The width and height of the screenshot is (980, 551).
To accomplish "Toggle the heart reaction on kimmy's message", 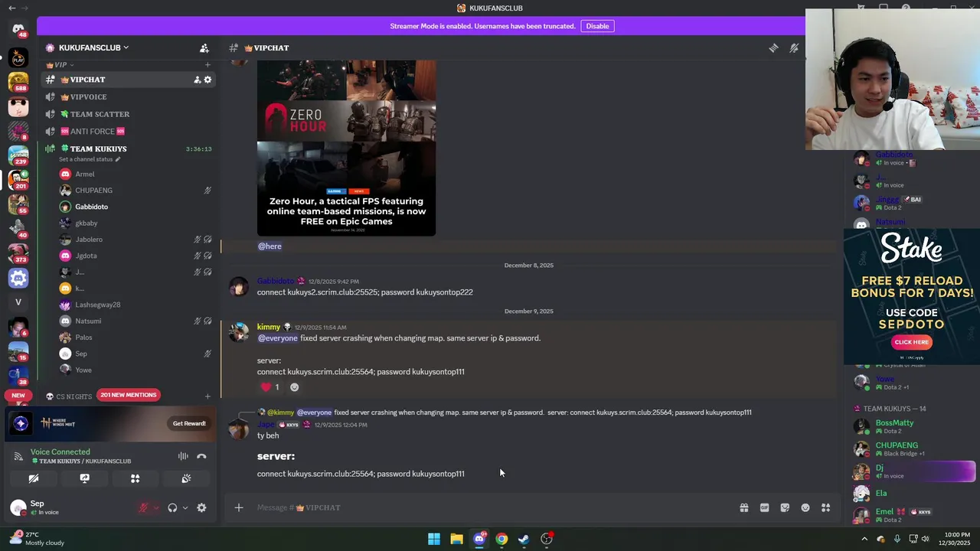I will click(x=269, y=387).
